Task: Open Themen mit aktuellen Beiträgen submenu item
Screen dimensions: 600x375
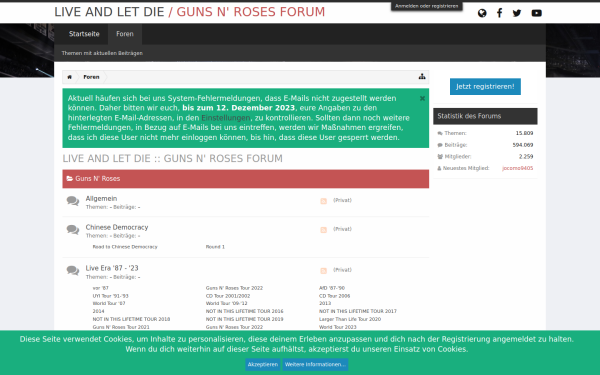Action: coord(102,53)
